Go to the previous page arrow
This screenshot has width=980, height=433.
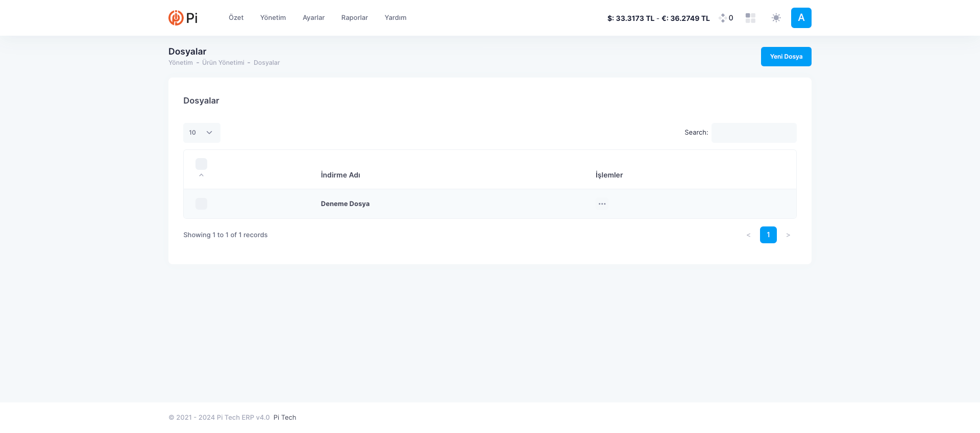[748, 235]
